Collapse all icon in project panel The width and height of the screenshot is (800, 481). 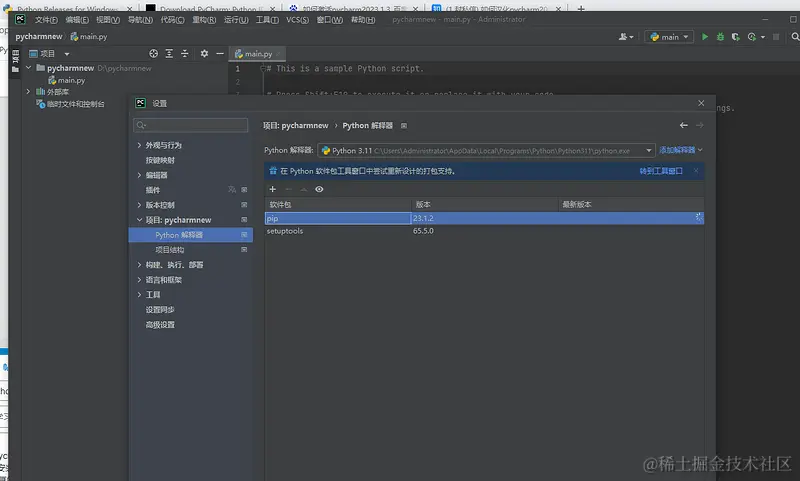pos(185,54)
